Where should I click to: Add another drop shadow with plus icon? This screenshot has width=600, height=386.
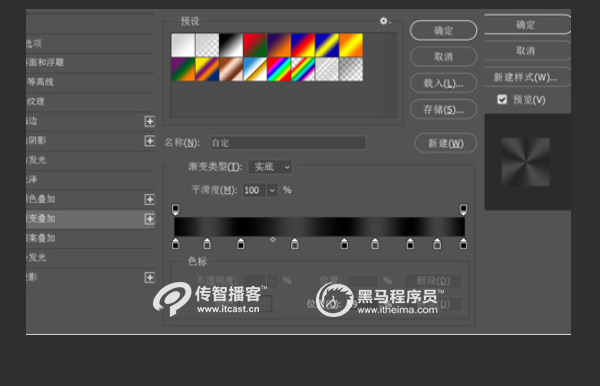(150, 277)
